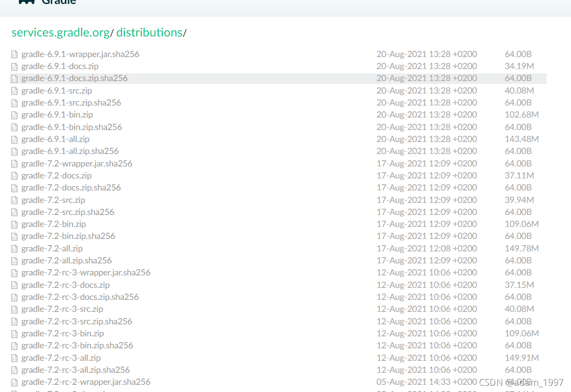Click file icon beside gradle-7.2-rc-3-all.zip
The width and height of the screenshot is (571, 392).
(14, 358)
